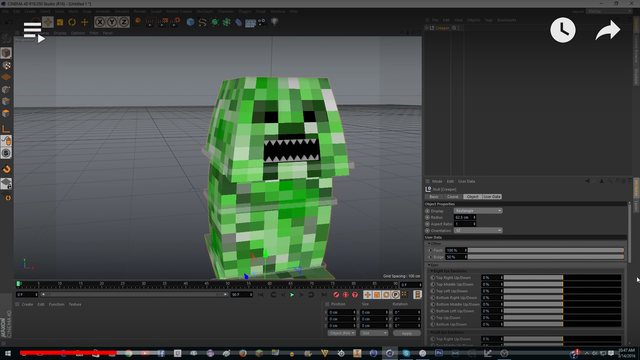Toggle Position keyframe recording icon
The width and height of the screenshot is (640, 360).
coord(367,295)
